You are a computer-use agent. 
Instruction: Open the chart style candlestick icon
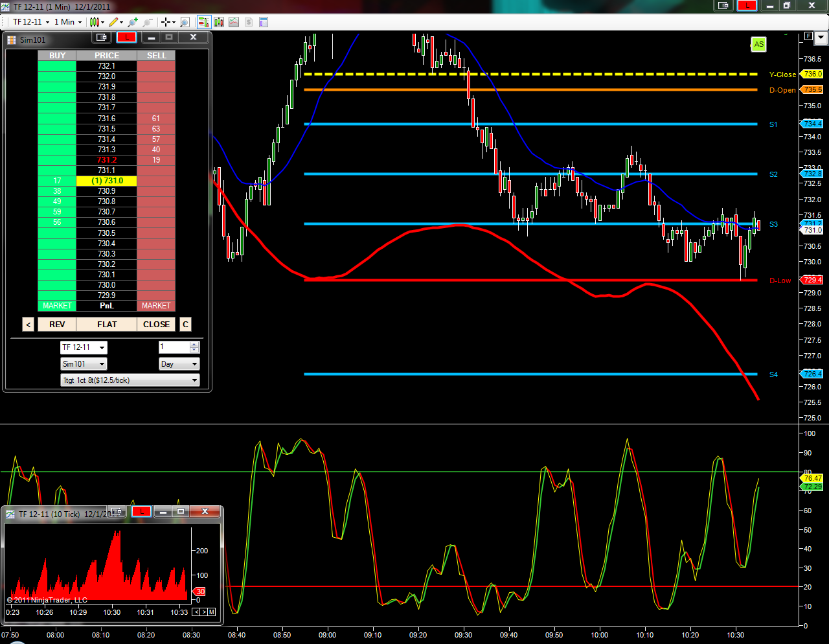[x=94, y=22]
